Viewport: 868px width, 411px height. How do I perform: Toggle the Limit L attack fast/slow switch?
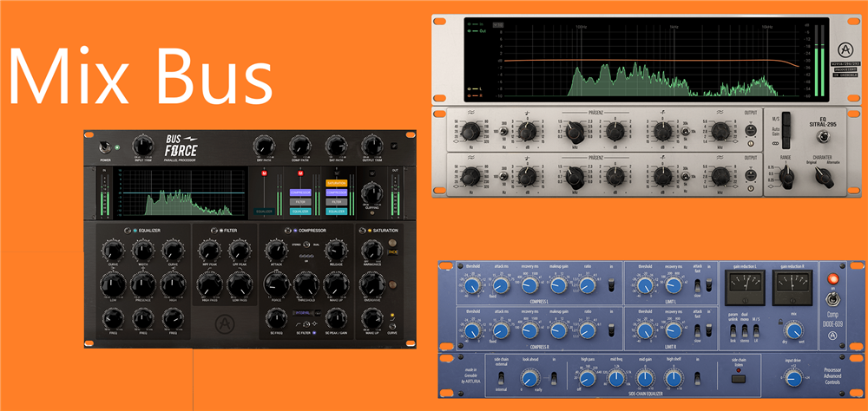[699, 286]
